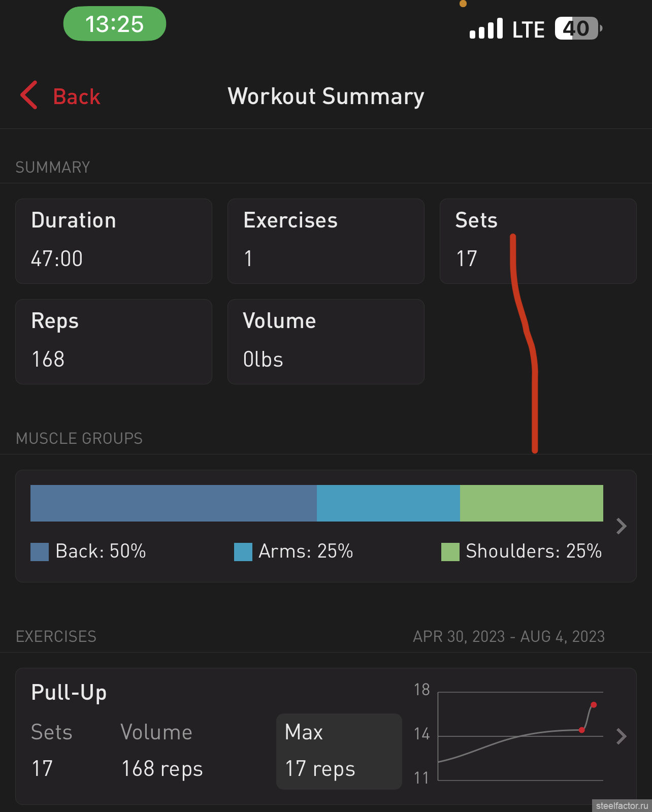This screenshot has height=812, width=652.
Task: Expand muscle groups details chevron
Action: [x=621, y=526]
